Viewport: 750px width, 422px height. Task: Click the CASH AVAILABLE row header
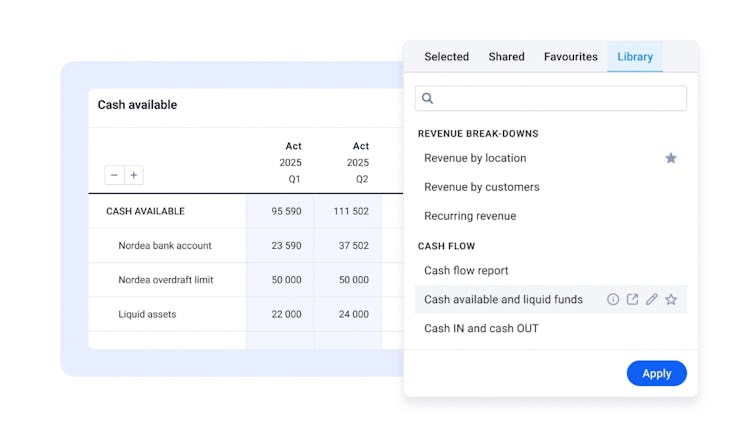point(145,211)
